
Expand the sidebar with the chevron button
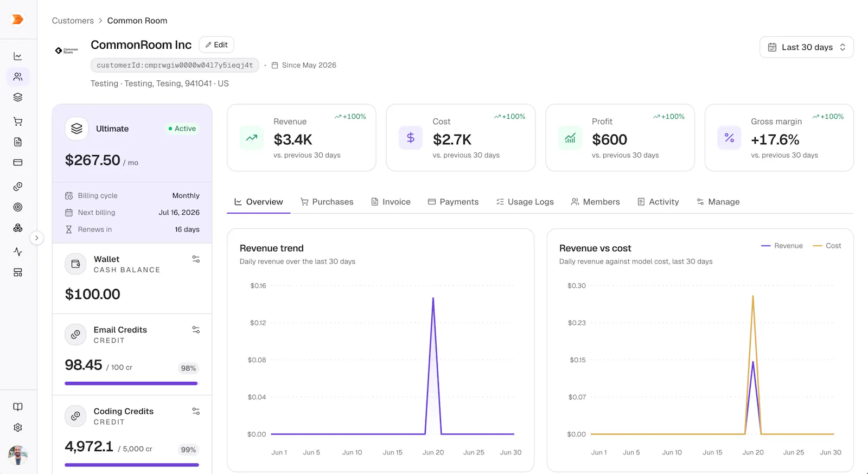(x=36, y=238)
